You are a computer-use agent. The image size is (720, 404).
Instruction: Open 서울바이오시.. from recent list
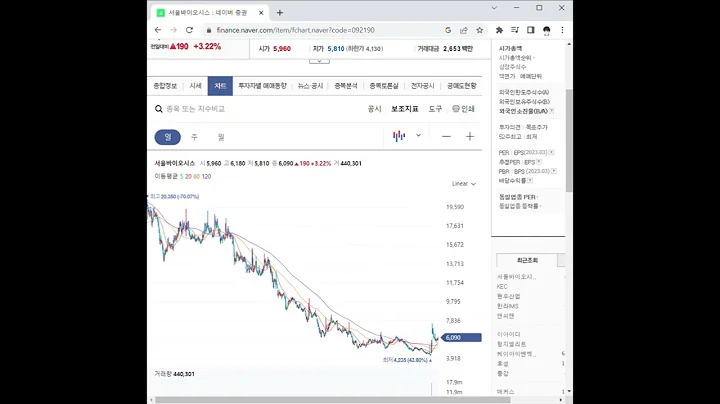coord(517,277)
